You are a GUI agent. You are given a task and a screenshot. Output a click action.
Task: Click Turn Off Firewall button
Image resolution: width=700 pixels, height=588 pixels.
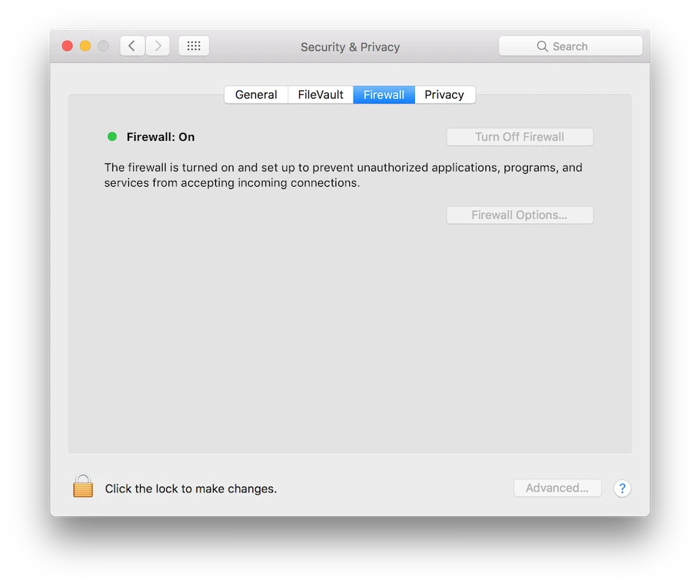pos(520,137)
